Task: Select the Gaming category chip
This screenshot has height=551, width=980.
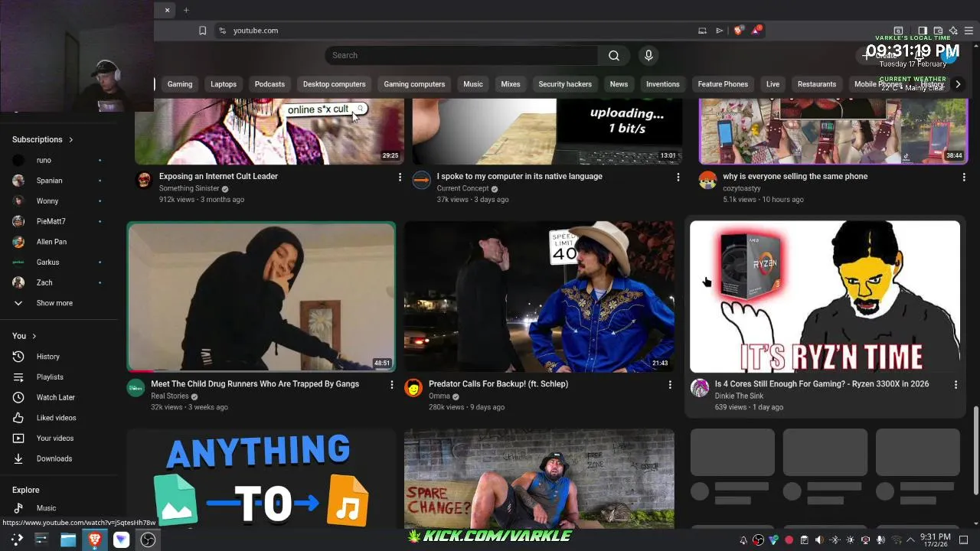Action: (x=180, y=84)
